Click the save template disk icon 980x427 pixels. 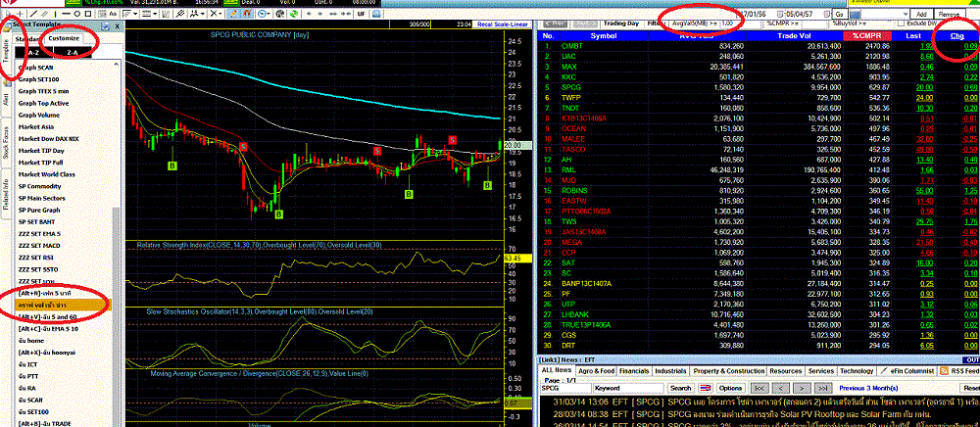[105, 25]
